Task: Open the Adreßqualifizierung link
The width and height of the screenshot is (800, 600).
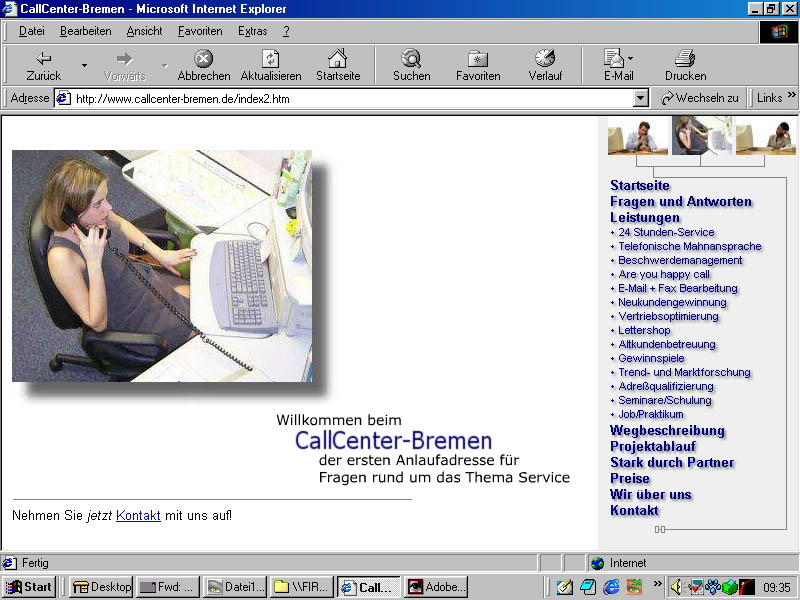Action: click(666, 386)
